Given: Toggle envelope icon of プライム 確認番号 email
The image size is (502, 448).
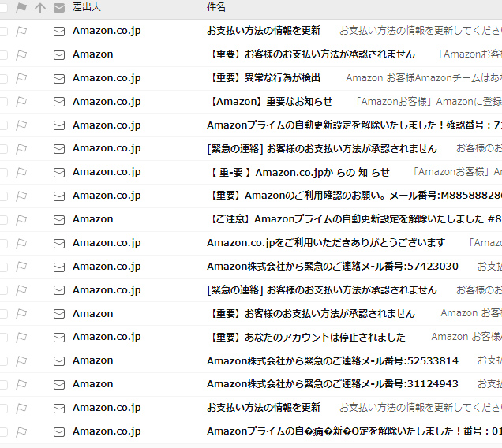Looking at the screenshot, I should click(59, 125).
